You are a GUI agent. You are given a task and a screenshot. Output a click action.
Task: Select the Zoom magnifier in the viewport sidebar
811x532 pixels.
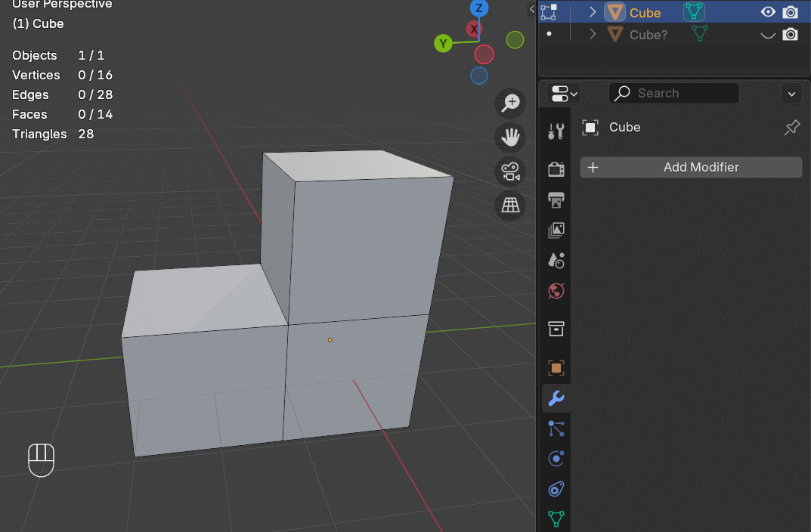pyautogui.click(x=510, y=103)
